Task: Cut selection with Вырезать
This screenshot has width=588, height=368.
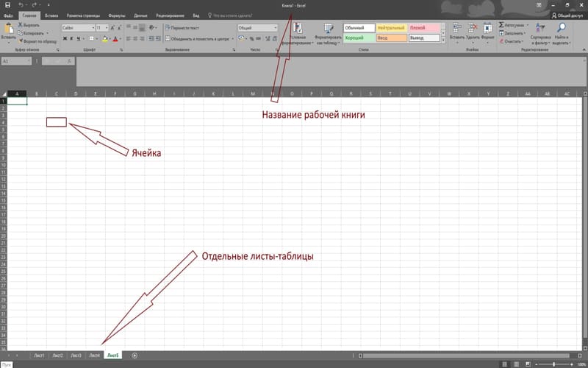Action: coord(29,25)
